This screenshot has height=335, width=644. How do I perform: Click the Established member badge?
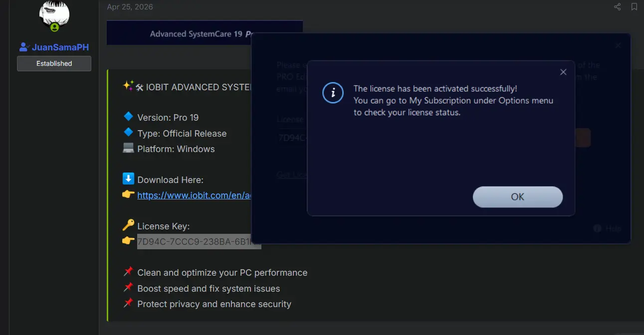tap(54, 63)
